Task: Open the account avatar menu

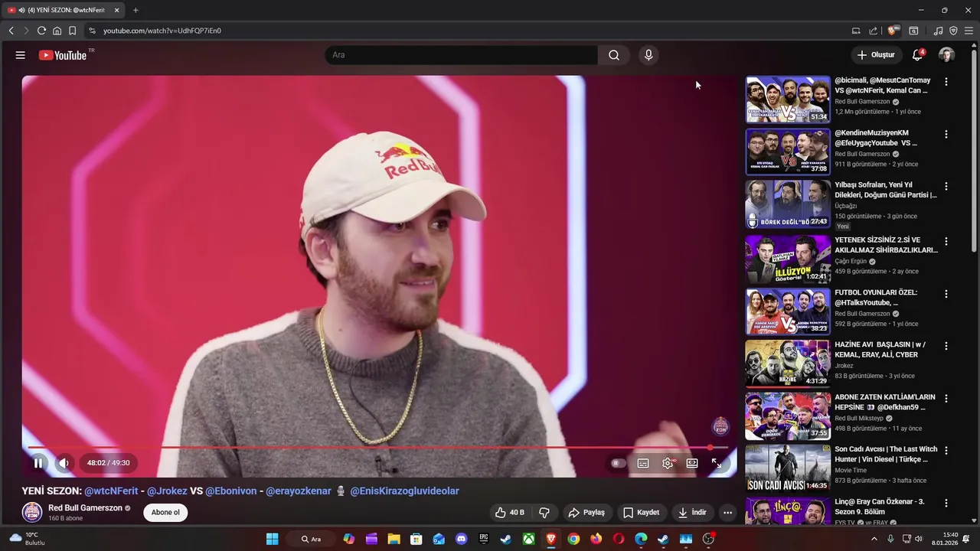Action: click(x=946, y=55)
